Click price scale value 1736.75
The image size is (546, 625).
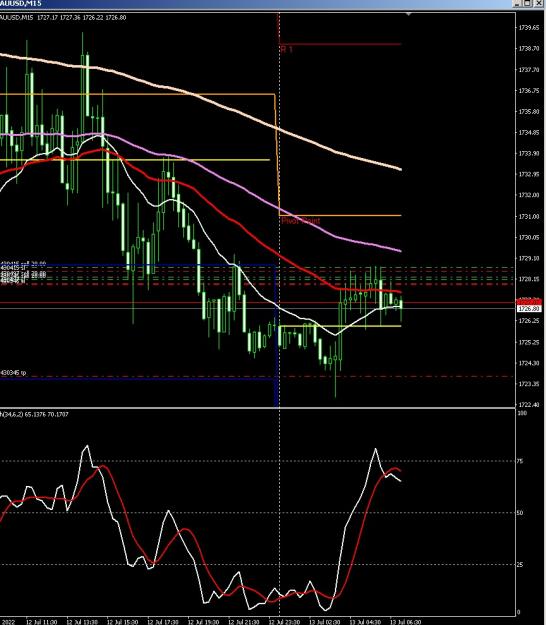[x=528, y=91]
